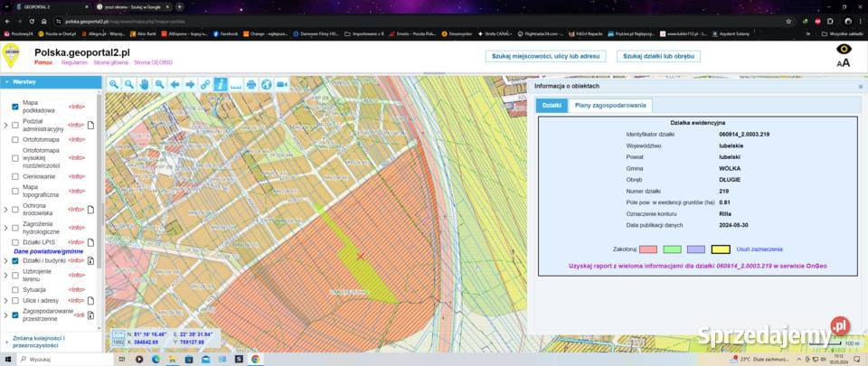Viewport: 868px width, 366px height.
Task: Pick the yellow Zakoloruj color swatch
Action: 721,249
